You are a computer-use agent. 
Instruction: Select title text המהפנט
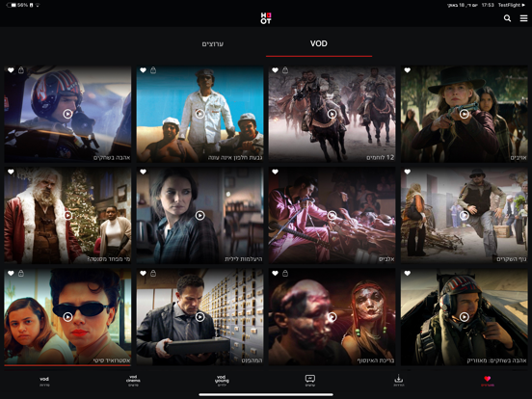tap(252, 360)
